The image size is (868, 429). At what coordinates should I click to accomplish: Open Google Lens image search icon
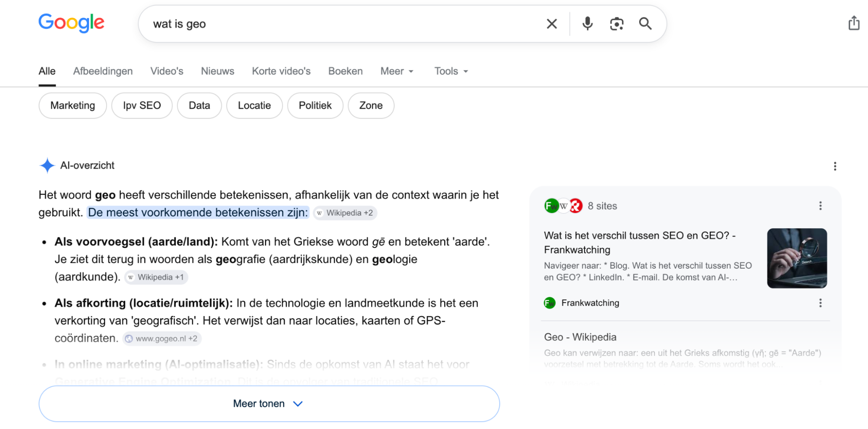pyautogui.click(x=617, y=24)
